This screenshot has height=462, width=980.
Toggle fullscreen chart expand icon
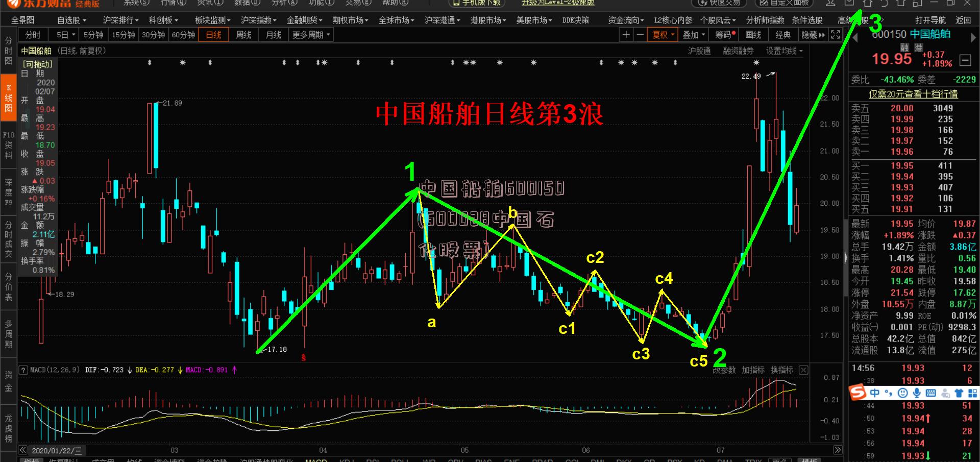[836, 35]
